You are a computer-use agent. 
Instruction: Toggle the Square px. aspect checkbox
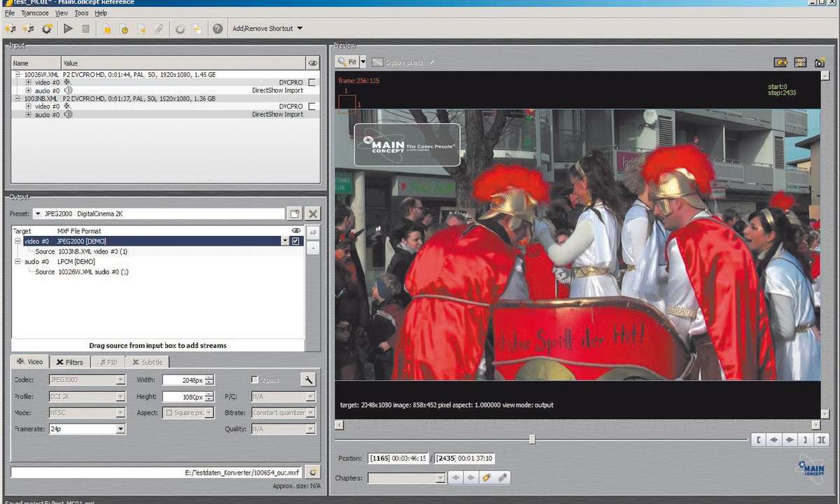pyautogui.click(x=169, y=413)
